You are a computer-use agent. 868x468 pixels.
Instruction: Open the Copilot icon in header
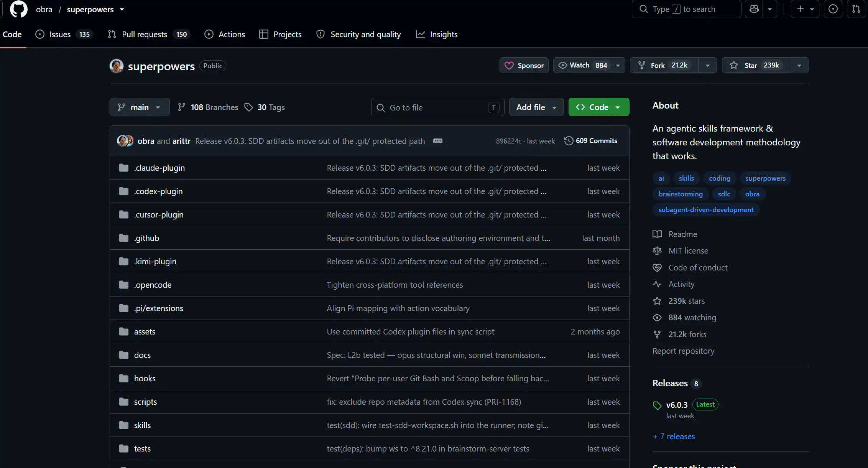pyautogui.click(x=754, y=9)
